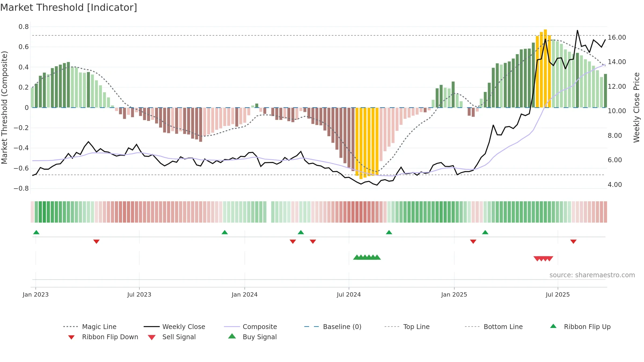Click the first buy signal triangle after Jul 2024
The height and width of the screenshot is (362, 644).
[357, 257]
